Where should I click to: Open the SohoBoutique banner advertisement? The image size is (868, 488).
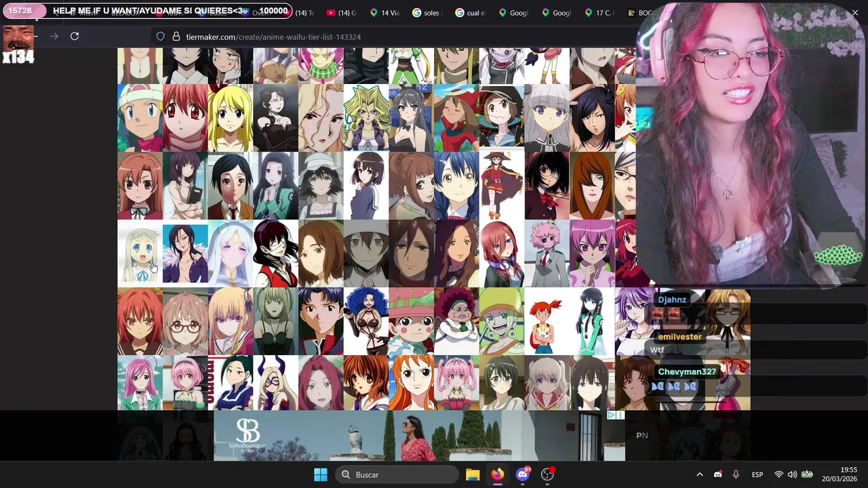click(419, 435)
